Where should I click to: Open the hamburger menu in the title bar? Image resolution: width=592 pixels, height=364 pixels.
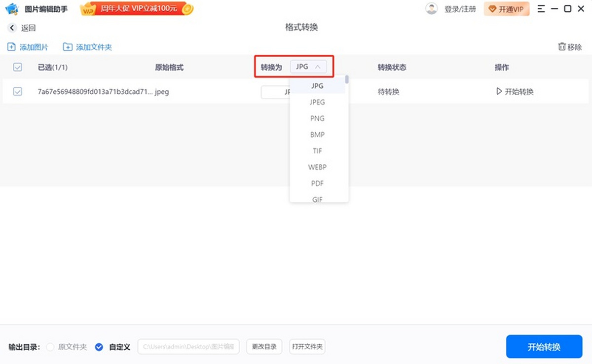(x=542, y=9)
